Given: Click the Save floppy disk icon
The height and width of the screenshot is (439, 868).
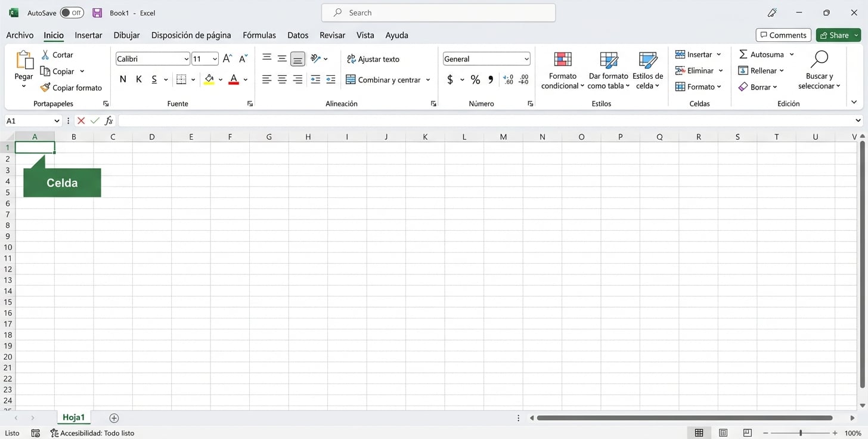Looking at the screenshot, I should pos(97,13).
